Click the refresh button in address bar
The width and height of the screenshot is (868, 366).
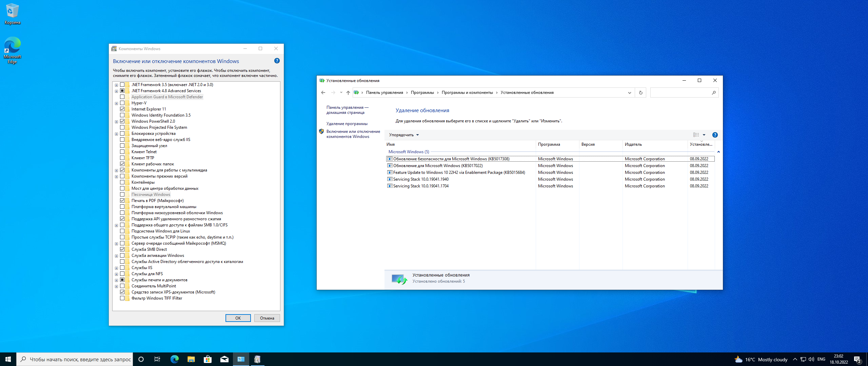[x=640, y=93]
